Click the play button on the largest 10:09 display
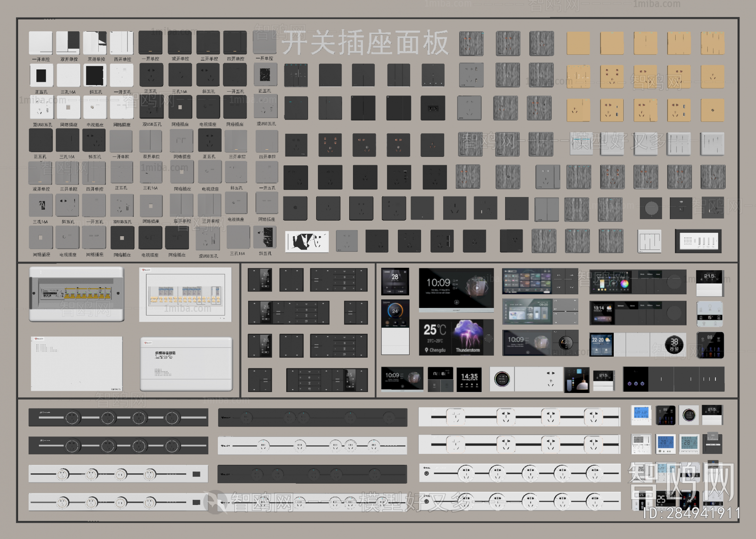 [477, 287]
